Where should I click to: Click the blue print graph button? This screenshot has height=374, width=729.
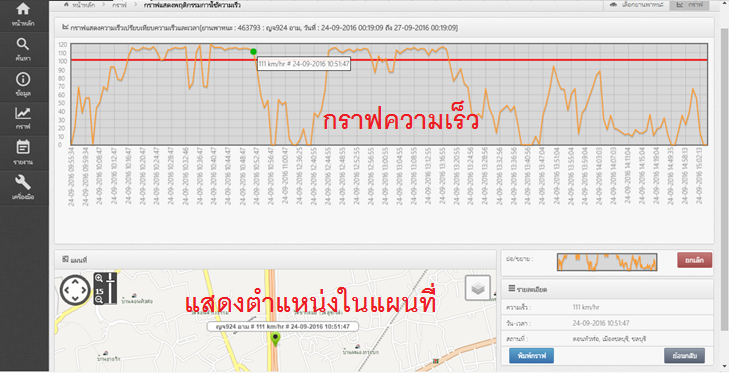[531, 355]
